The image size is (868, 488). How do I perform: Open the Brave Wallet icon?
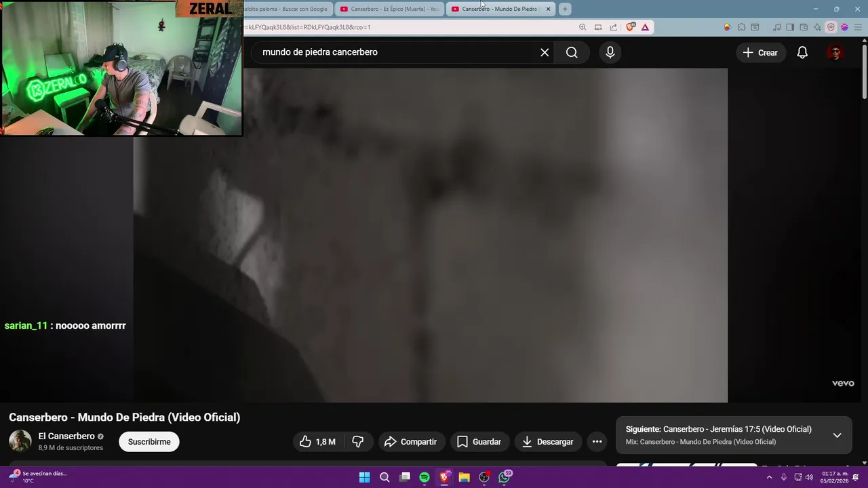click(804, 27)
